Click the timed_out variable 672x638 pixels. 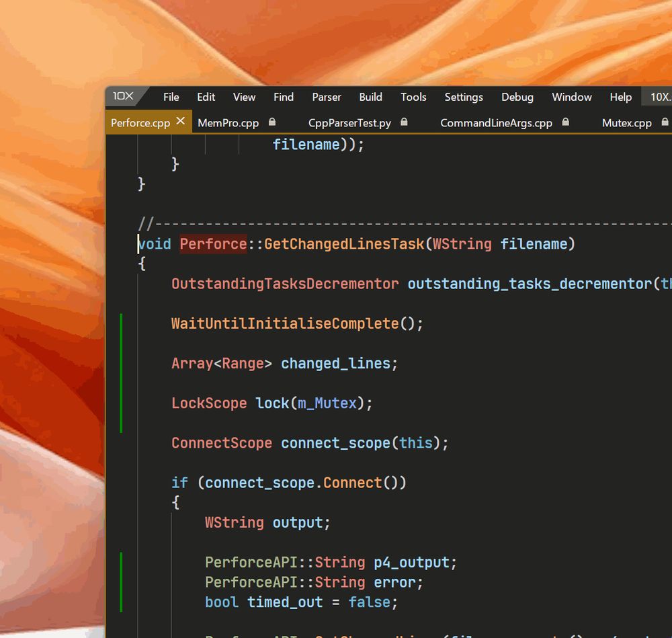[285, 602]
